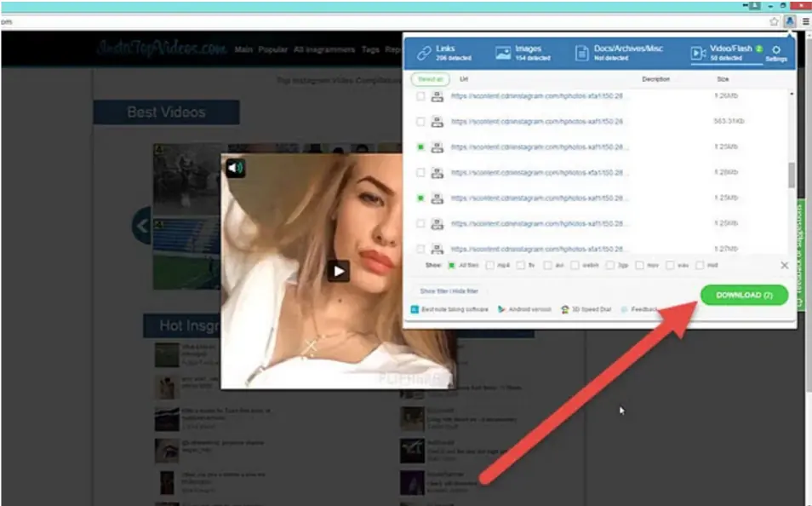This screenshot has height=506, width=812.
Task: Enable the All files filter checkbox
Action: pos(452,266)
